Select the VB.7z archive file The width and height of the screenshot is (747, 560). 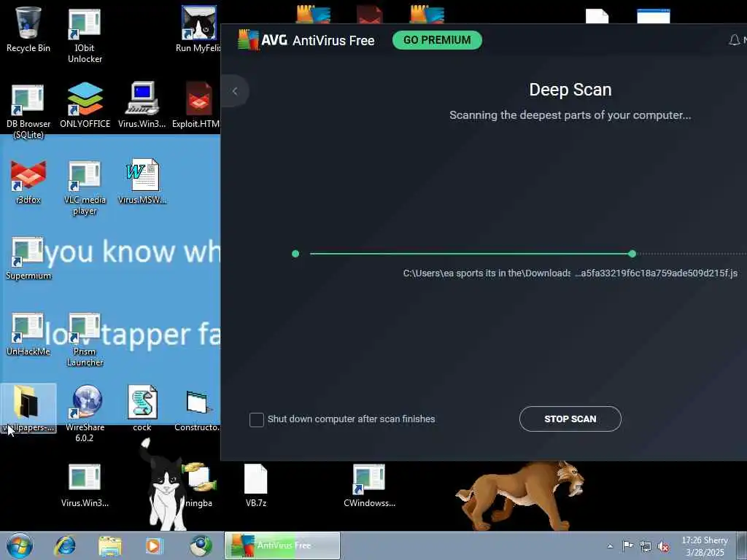click(x=256, y=485)
